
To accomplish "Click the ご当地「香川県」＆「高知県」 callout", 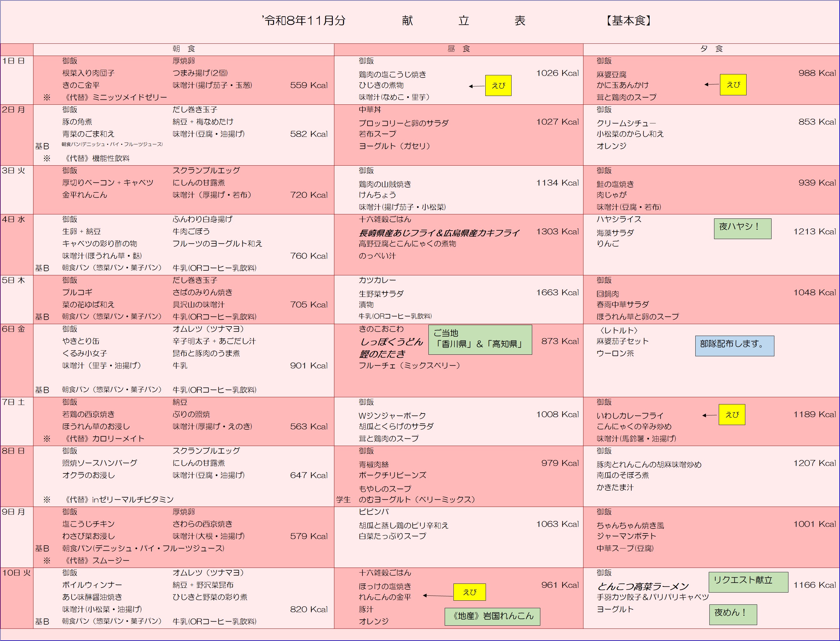I will (480, 340).
